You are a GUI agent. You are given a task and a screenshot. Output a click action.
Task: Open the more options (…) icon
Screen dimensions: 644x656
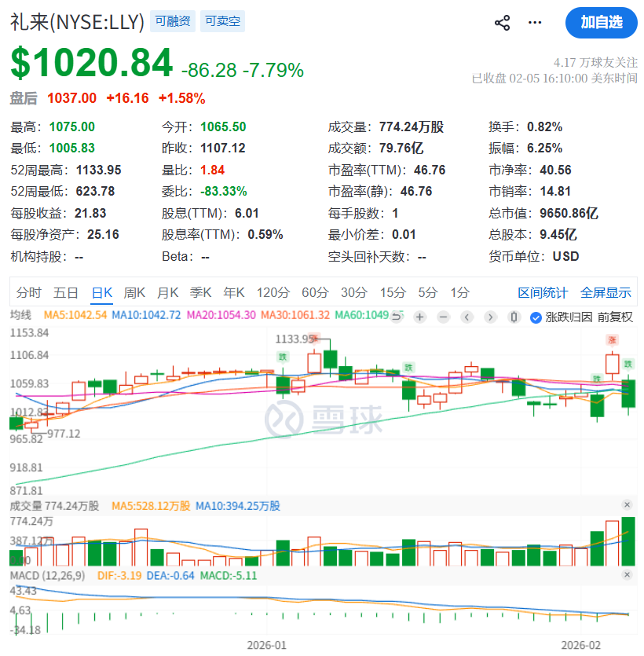535,23
